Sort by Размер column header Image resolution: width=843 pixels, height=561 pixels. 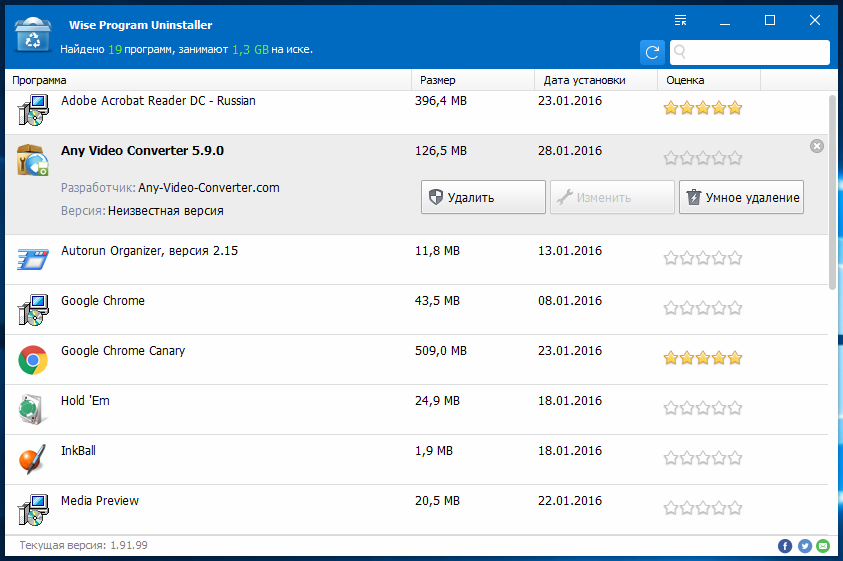tap(473, 80)
